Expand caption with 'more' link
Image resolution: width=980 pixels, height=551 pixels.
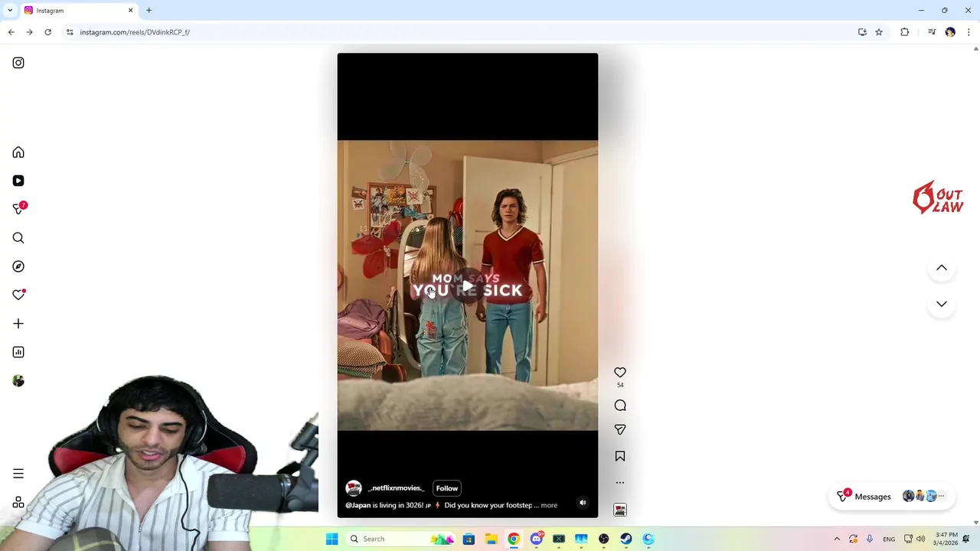pyautogui.click(x=549, y=505)
